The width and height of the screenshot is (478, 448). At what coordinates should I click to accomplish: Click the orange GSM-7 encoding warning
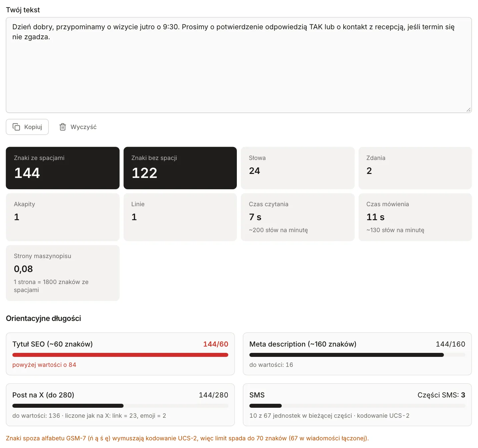click(187, 438)
